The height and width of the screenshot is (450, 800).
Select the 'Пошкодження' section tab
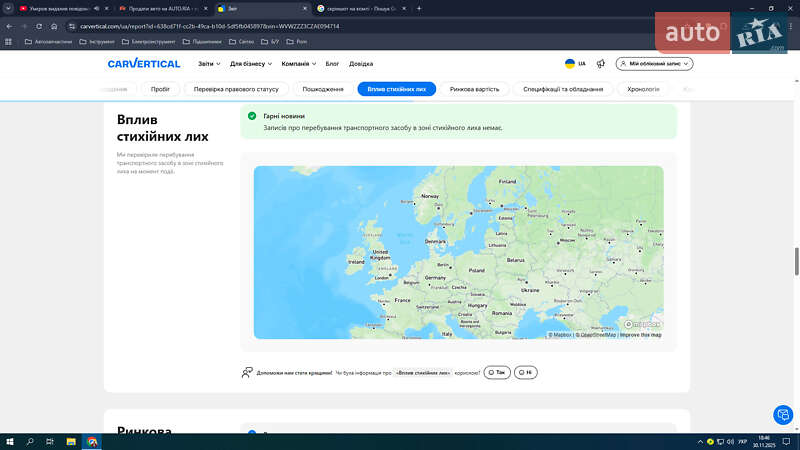coord(323,89)
